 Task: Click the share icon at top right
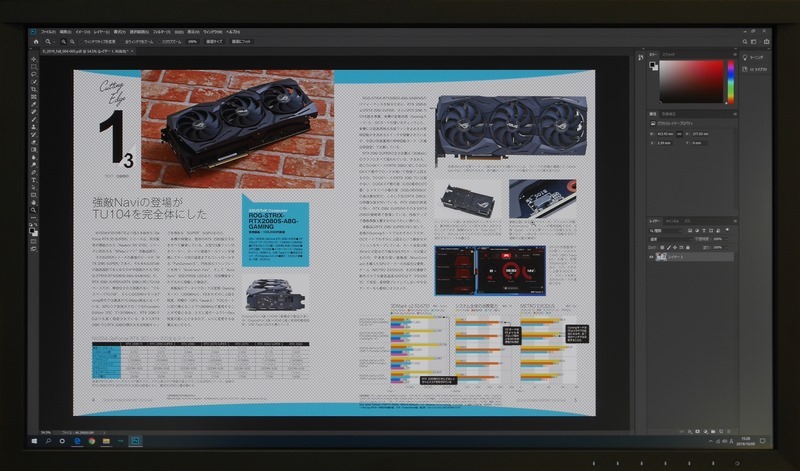tap(766, 41)
